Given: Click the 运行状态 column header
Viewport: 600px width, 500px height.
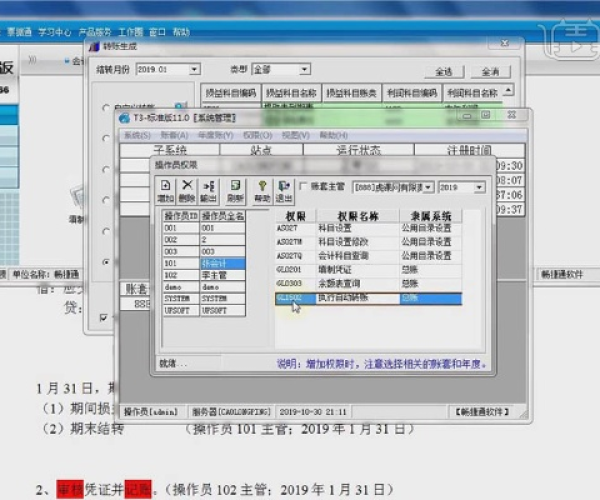Looking at the screenshot, I should [359, 150].
